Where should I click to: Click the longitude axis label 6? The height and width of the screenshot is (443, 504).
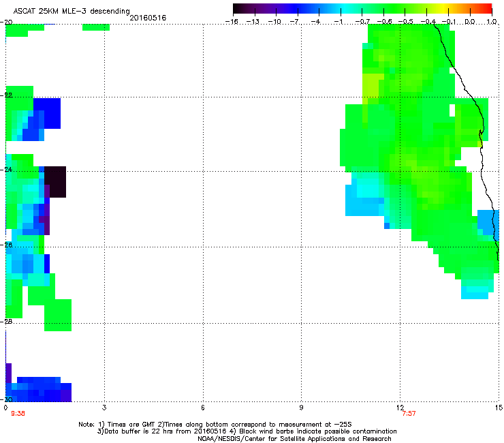(203, 408)
